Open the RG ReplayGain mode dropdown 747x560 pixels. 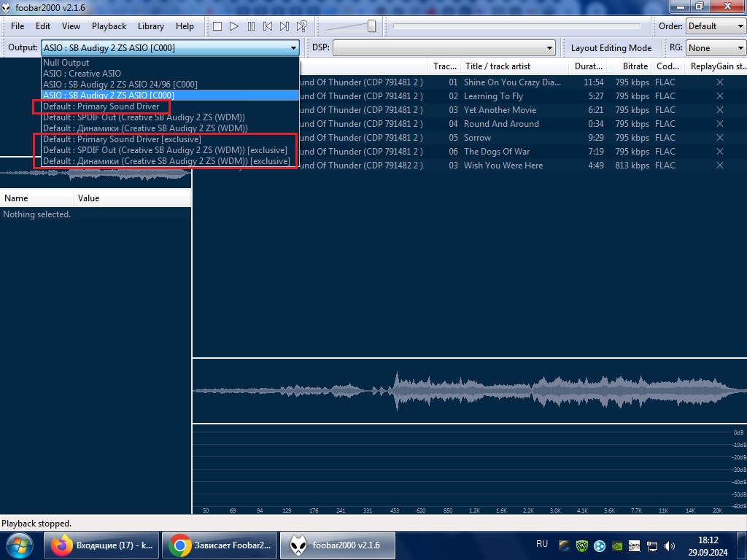[x=713, y=48]
